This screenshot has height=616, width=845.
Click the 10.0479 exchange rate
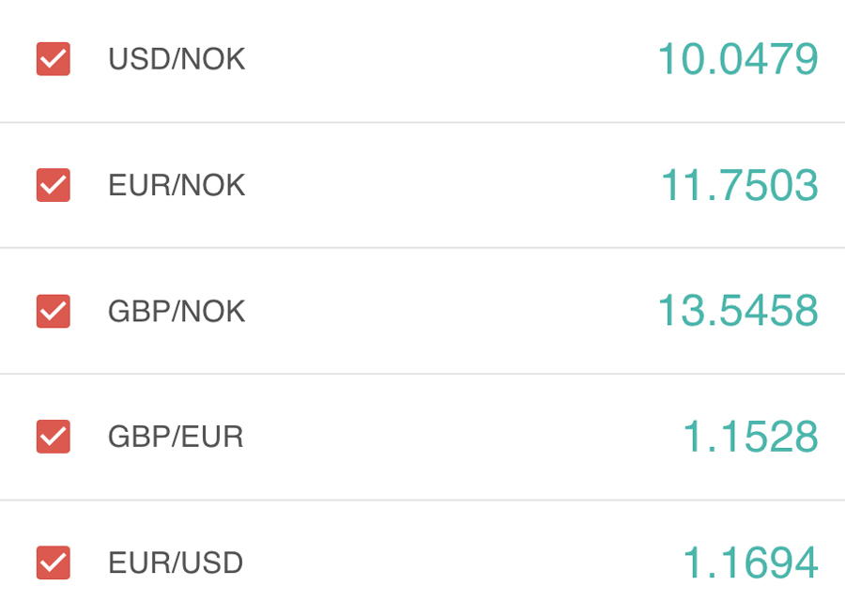point(737,59)
